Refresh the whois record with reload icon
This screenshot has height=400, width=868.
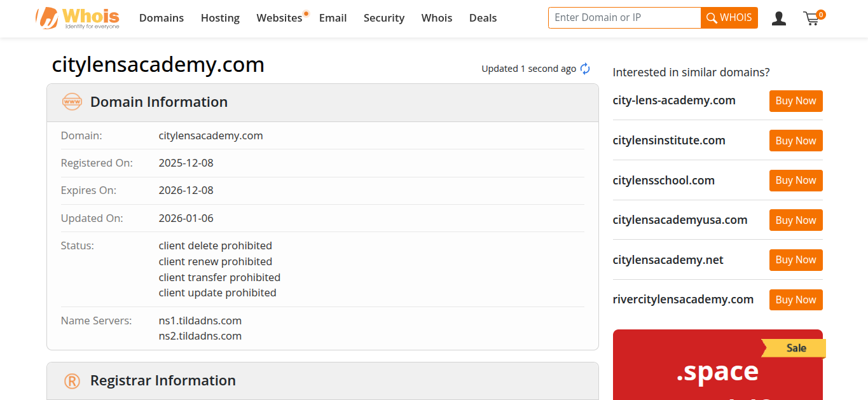pos(585,69)
